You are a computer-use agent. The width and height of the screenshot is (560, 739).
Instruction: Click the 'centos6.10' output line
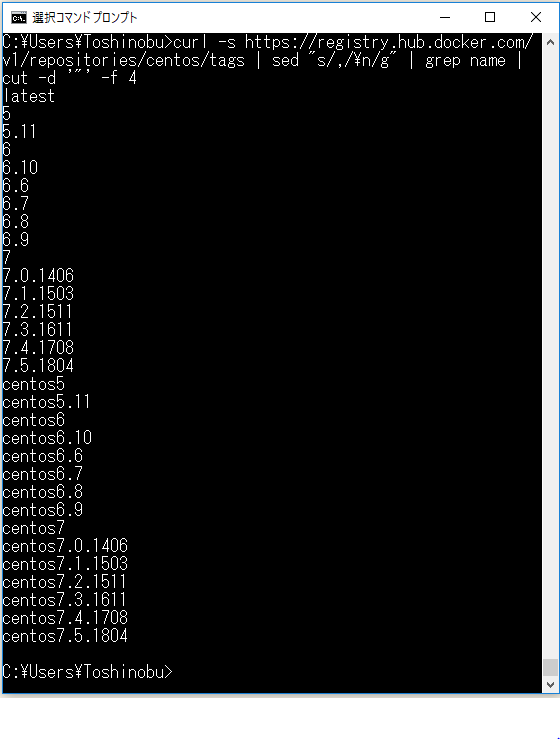47,438
